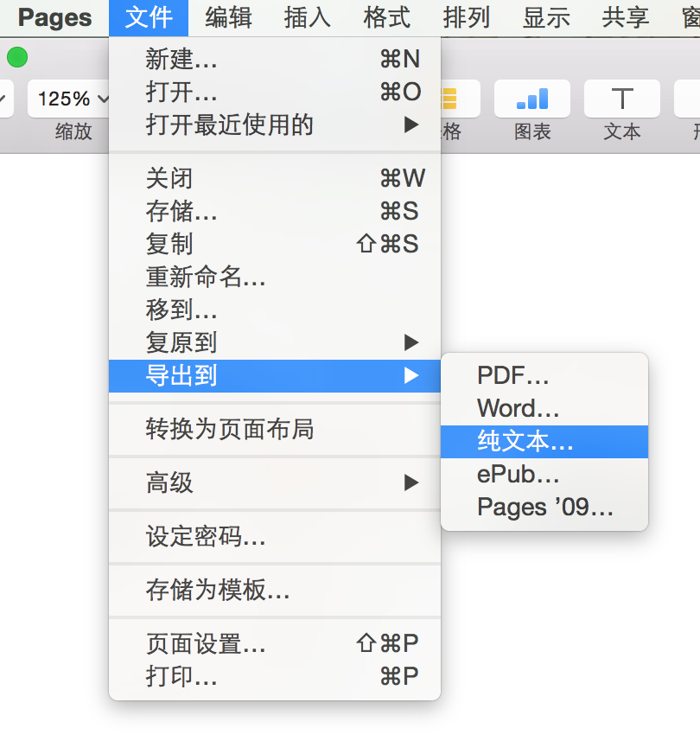Choose 移到… menu item
The width and height of the screenshot is (700, 754).
(x=275, y=310)
